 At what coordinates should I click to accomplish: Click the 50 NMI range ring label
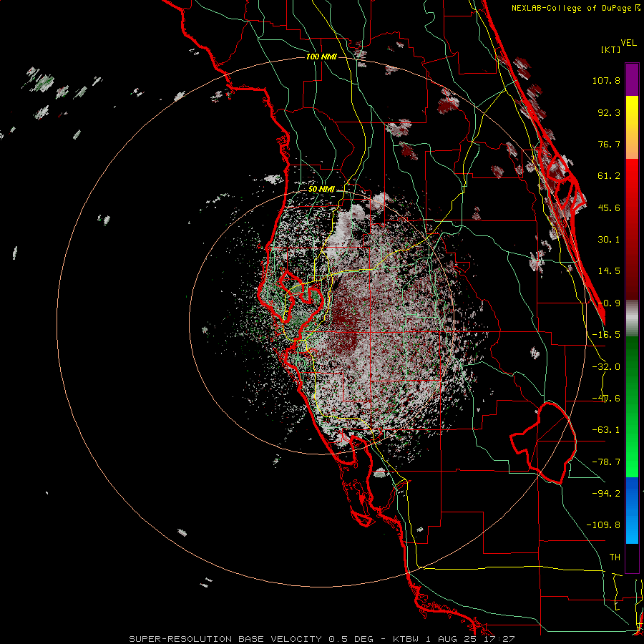[321, 190]
